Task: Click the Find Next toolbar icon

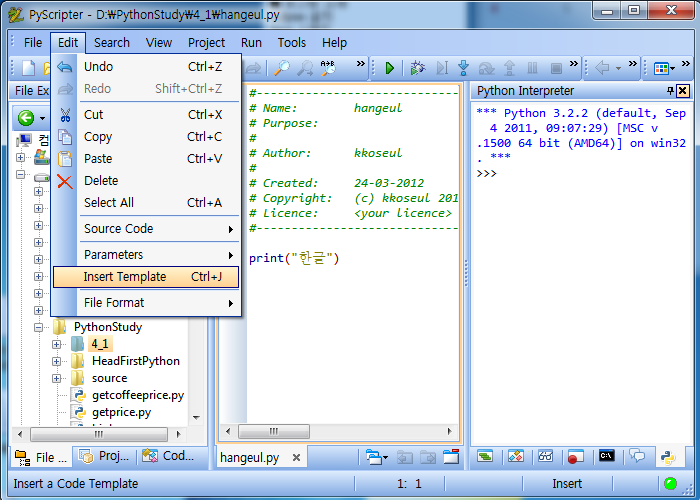Action: click(x=305, y=68)
